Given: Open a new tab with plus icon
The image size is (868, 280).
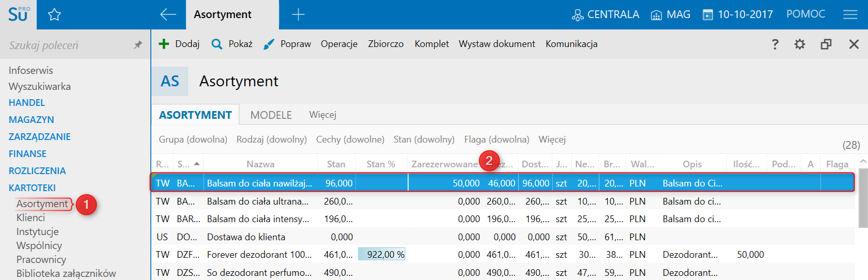Looking at the screenshot, I should coord(298,14).
